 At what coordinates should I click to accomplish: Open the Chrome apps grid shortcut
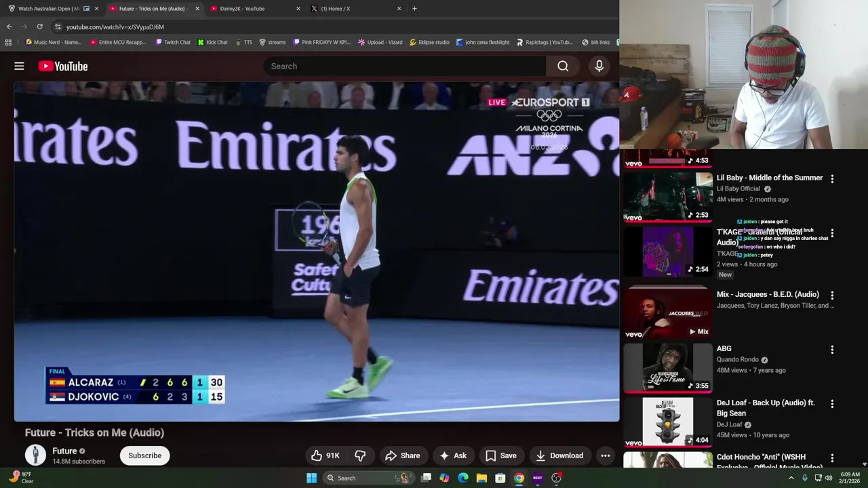tap(8, 42)
